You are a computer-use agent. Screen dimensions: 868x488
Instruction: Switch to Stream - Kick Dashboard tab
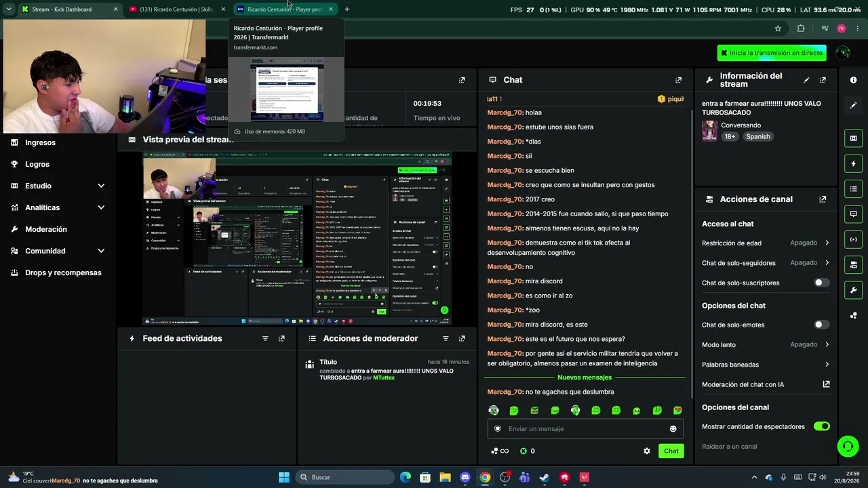tap(69, 9)
